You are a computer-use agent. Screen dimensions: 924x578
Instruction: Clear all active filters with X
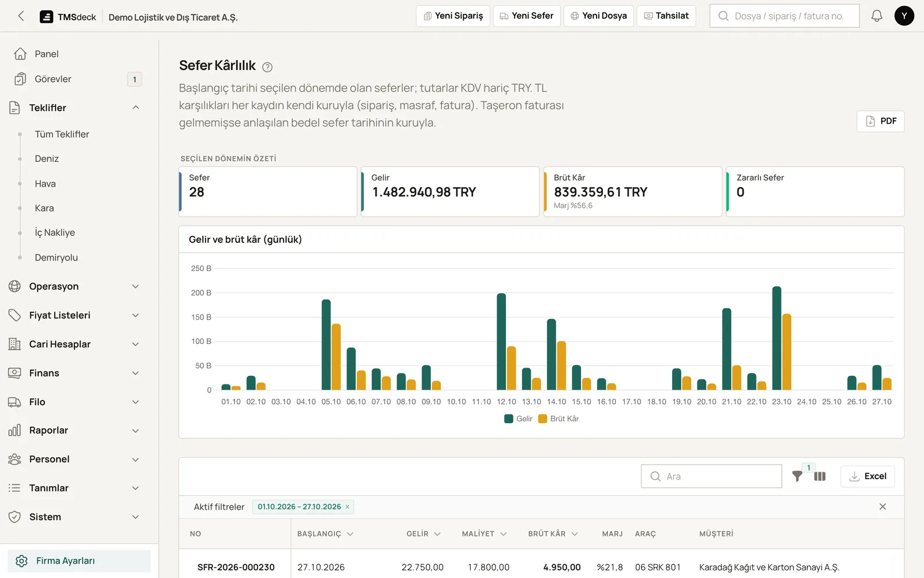(882, 506)
